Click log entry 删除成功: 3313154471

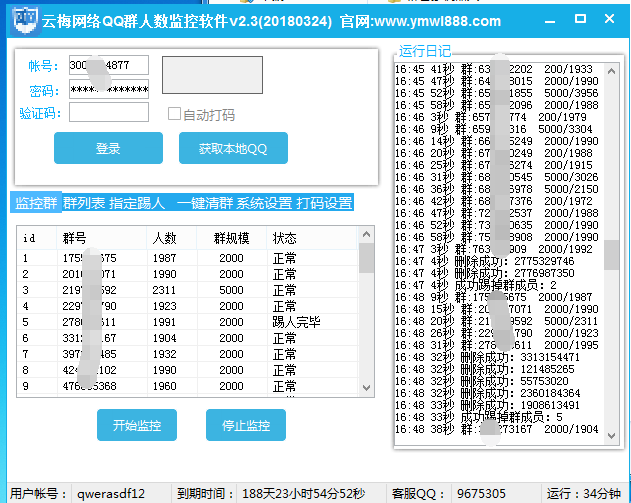(x=487, y=357)
